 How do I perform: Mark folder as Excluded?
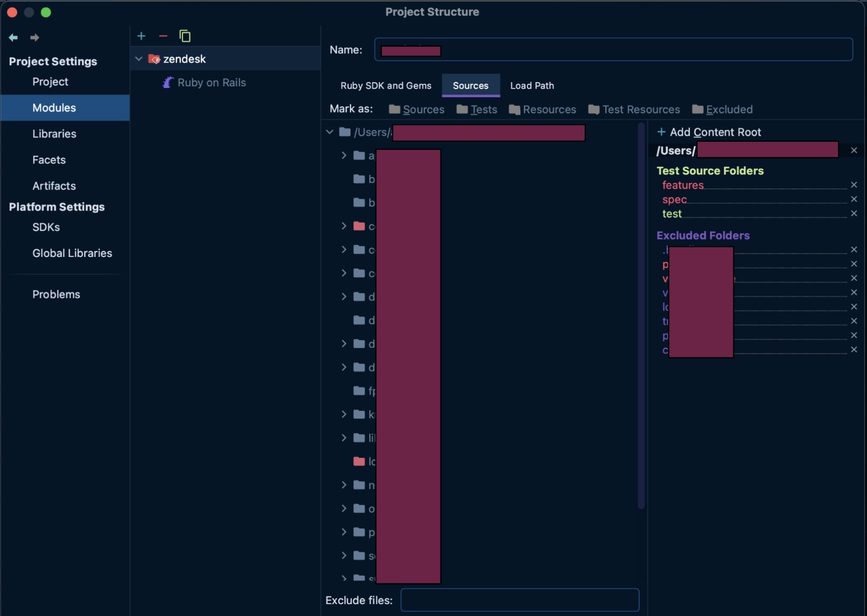722,109
